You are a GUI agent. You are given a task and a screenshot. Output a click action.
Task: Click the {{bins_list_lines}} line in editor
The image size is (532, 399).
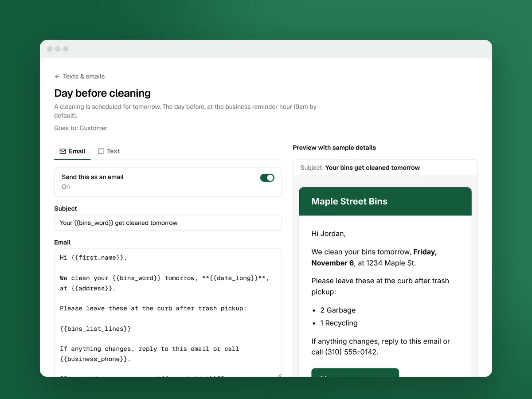[95, 329]
